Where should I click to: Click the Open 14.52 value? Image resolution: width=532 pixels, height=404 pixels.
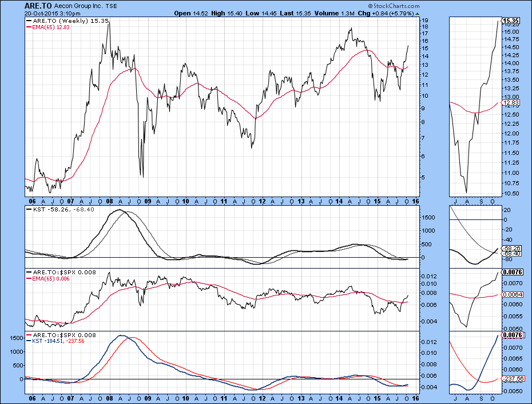coord(190,13)
